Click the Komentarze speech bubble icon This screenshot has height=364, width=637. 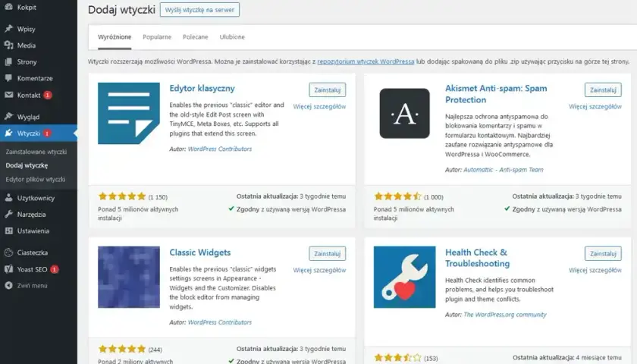click(8, 78)
